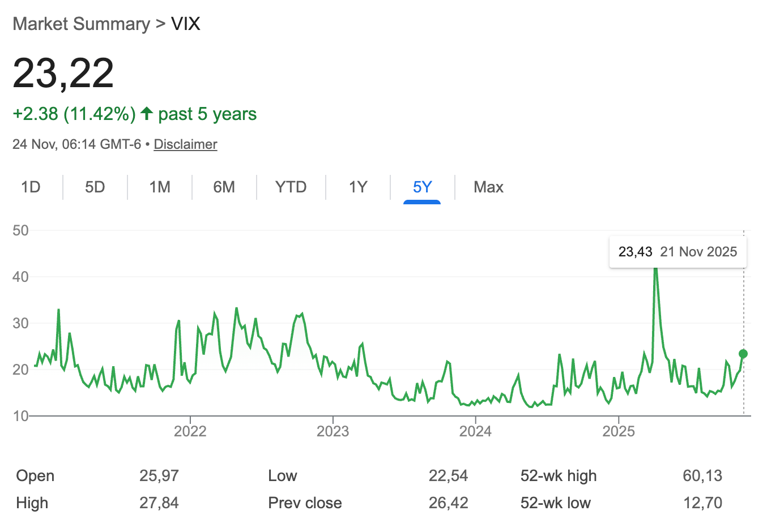
Task: Open the 6M time range tab
Action: [x=224, y=187]
